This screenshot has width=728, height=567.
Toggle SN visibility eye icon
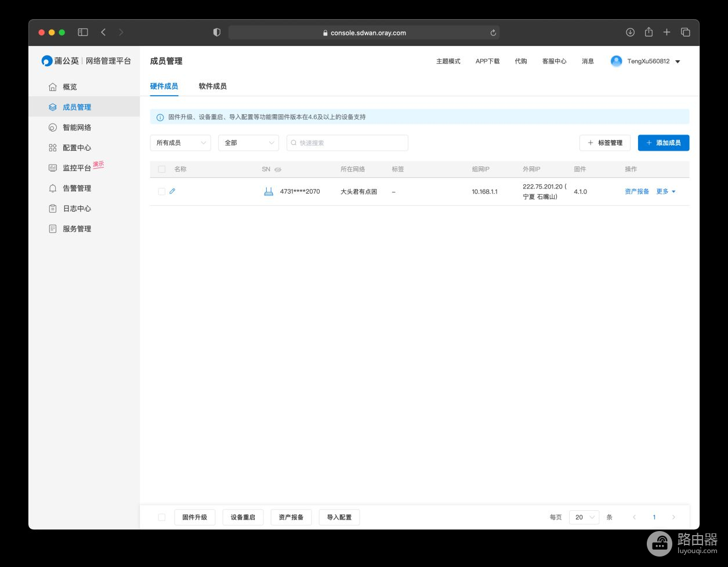[278, 170]
